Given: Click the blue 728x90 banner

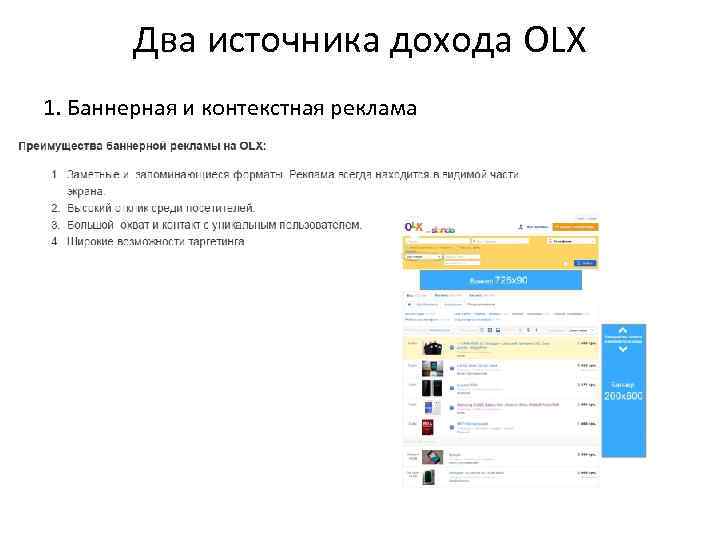Looking at the screenshot, I should [x=501, y=280].
